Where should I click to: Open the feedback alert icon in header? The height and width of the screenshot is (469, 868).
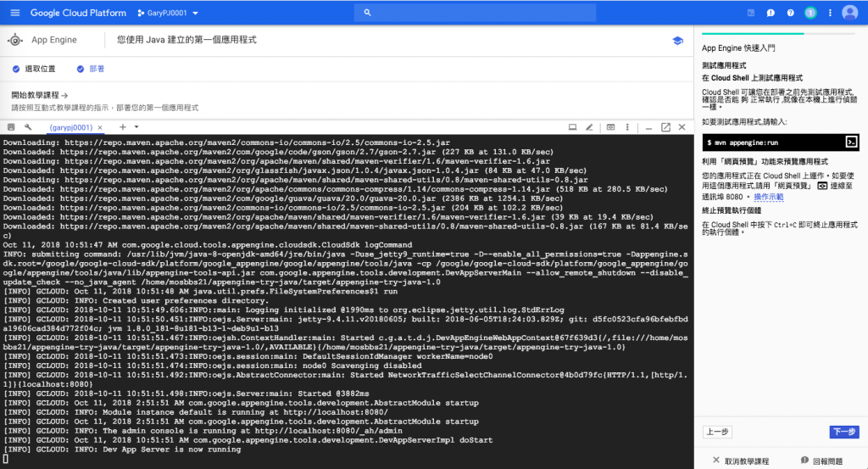(x=771, y=13)
